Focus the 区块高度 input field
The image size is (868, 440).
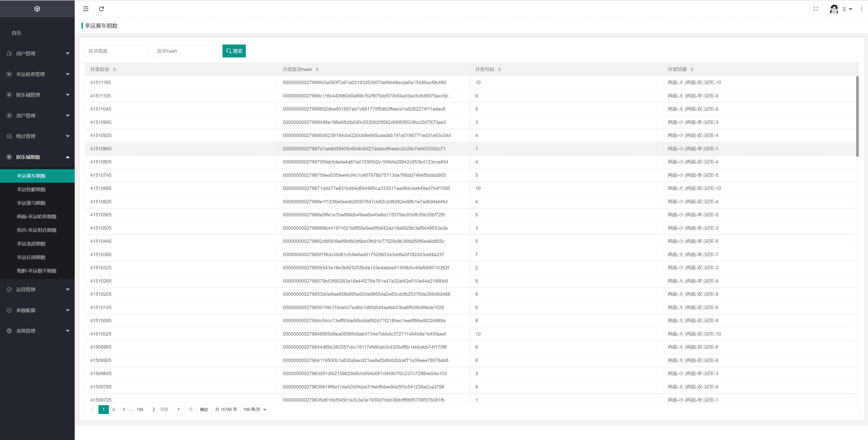point(117,51)
